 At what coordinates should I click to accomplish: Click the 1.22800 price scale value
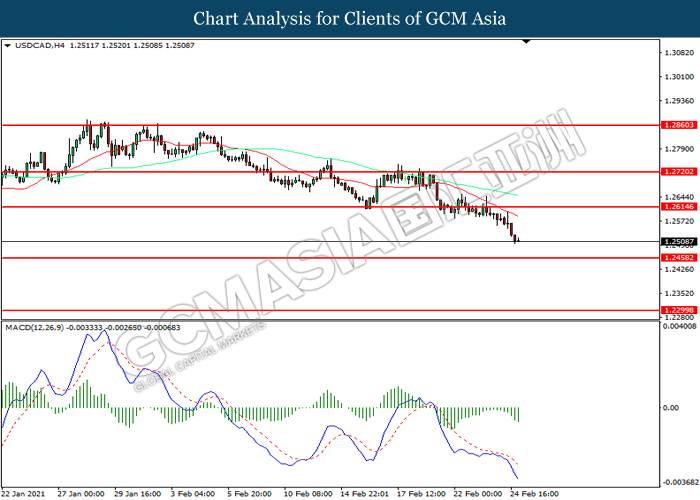[679, 317]
